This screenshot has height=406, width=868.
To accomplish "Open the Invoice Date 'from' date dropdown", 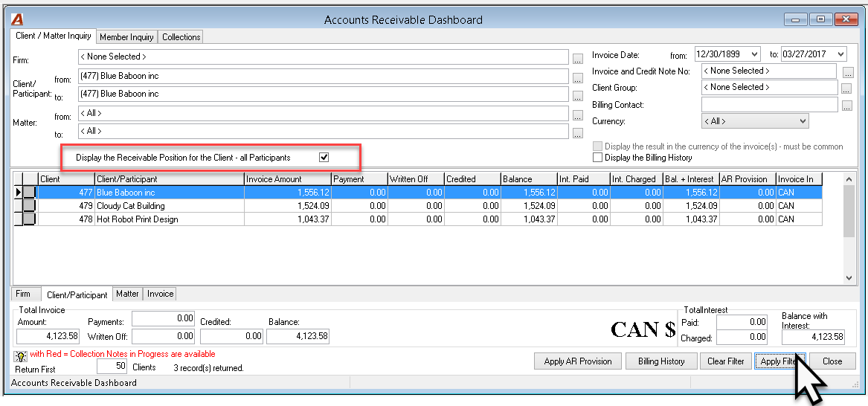I will coord(755,54).
